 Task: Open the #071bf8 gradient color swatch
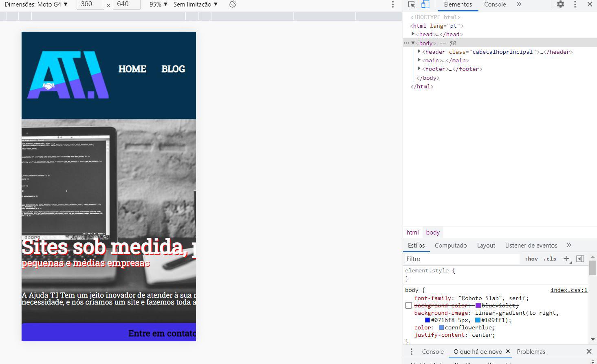[x=427, y=320]
